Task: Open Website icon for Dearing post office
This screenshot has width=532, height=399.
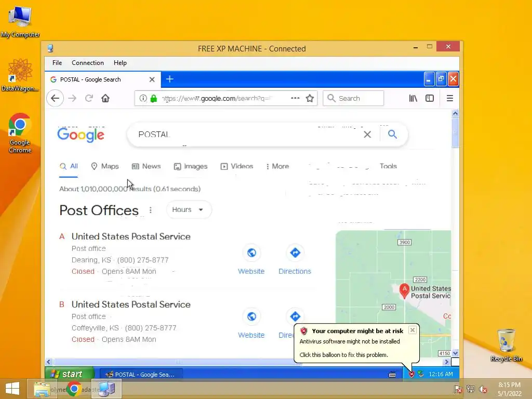Action: point(251,253)
